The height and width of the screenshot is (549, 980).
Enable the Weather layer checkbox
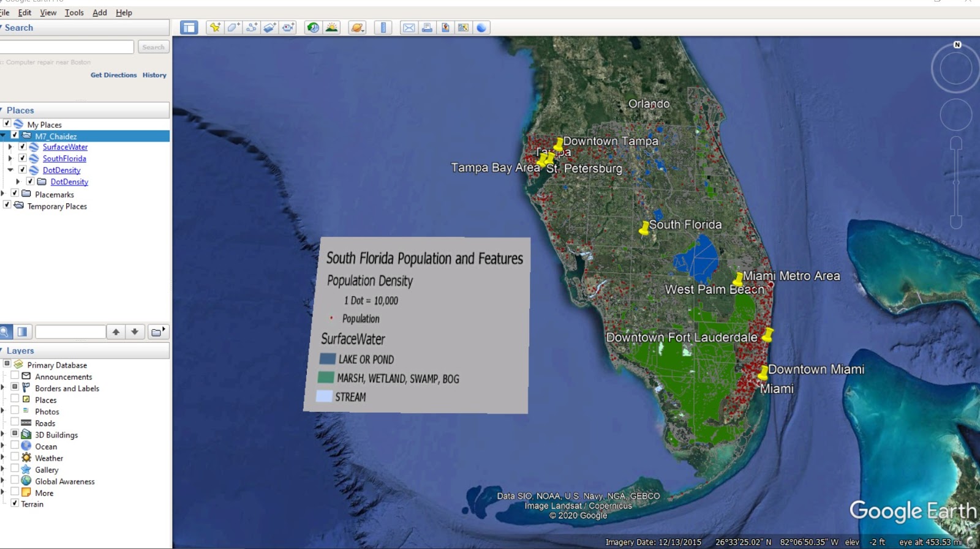(15, 457)
